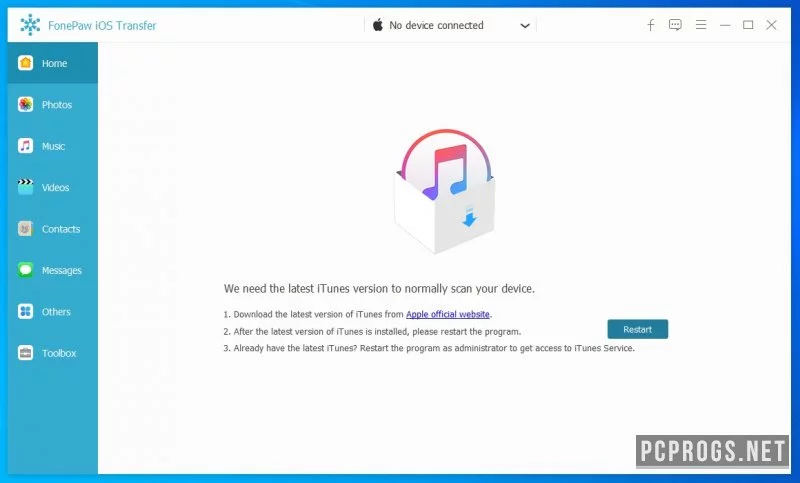Open the Others section
The width and height of the screenshot is (800, 483).
53,312
